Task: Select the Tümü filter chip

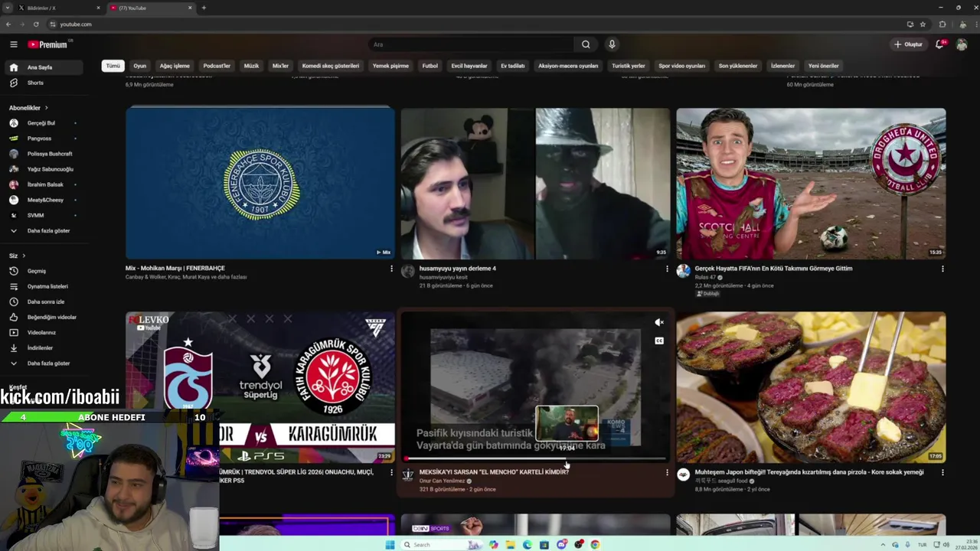Action: (113, 66)
